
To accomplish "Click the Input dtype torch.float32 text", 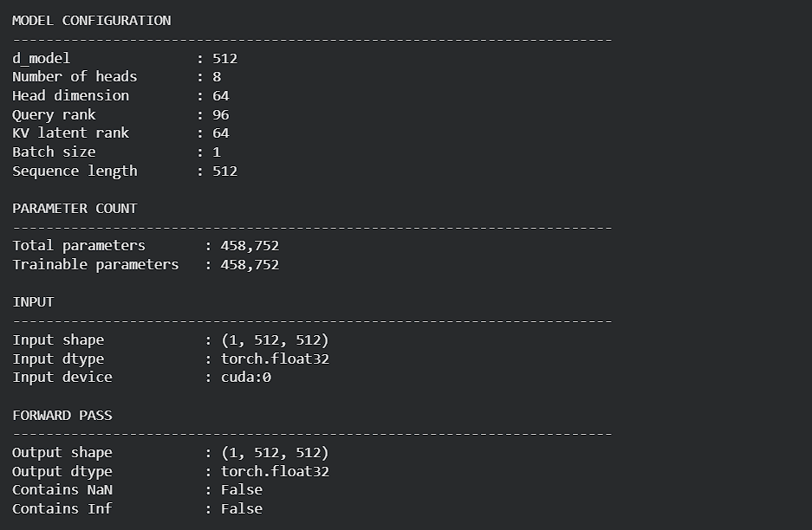I will point(275,359).
